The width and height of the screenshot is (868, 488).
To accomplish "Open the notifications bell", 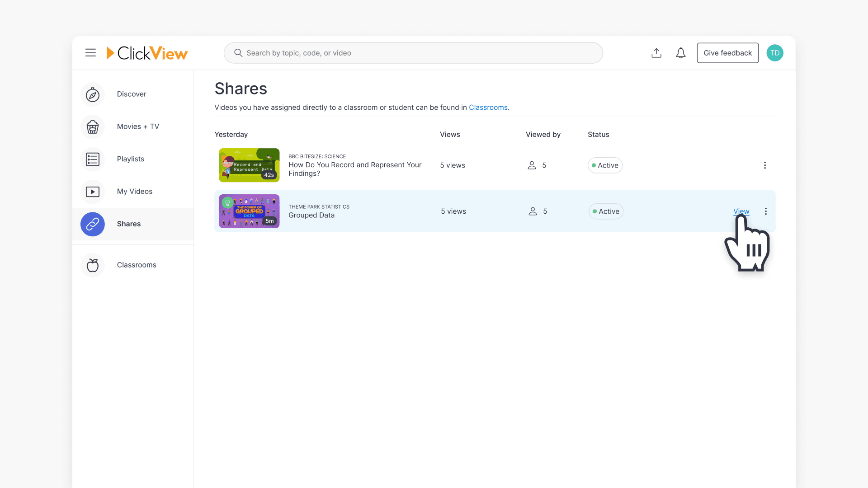I will 680,53.
